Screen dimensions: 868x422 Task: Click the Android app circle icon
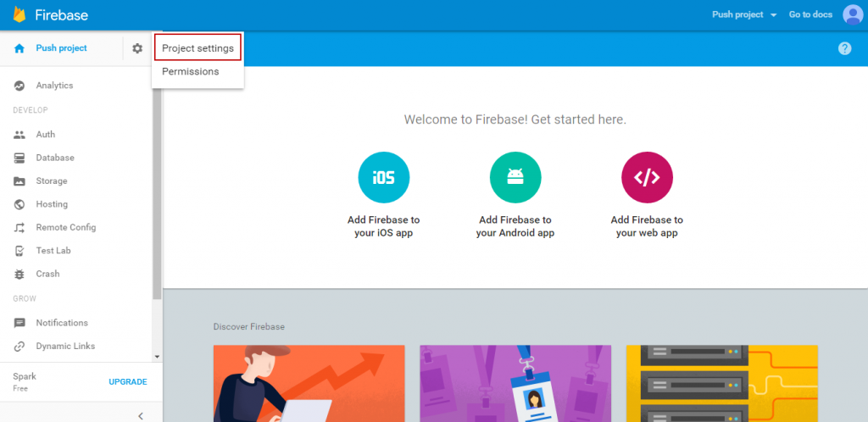tap(515, 178)
